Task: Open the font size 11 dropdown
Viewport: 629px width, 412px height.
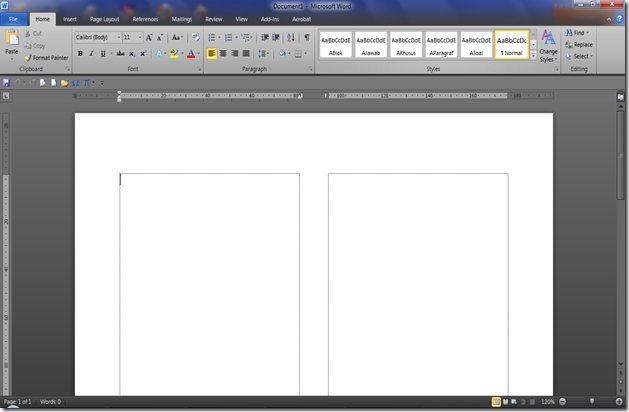Action: pyautogui.click(x=140, y=37)
